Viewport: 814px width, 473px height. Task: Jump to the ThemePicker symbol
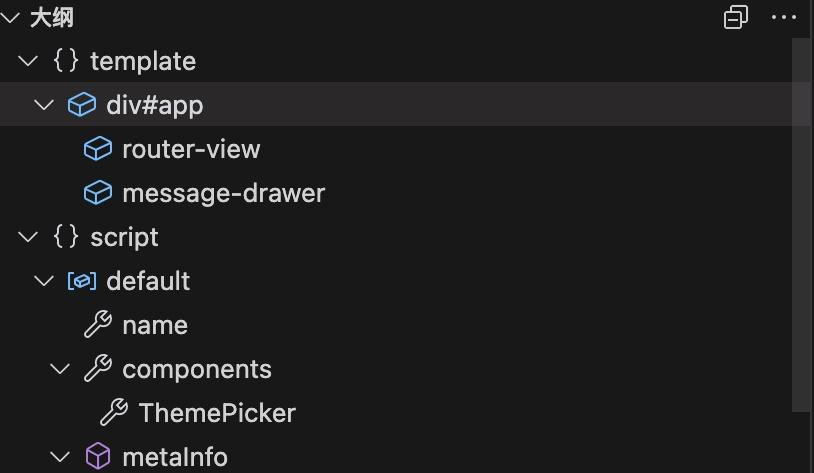point(217,413)
